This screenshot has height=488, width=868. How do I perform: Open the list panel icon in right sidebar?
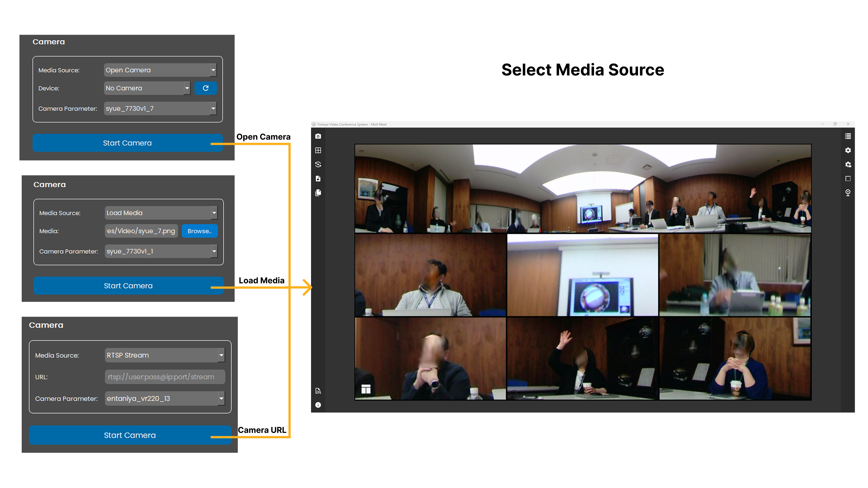(848, 136)
